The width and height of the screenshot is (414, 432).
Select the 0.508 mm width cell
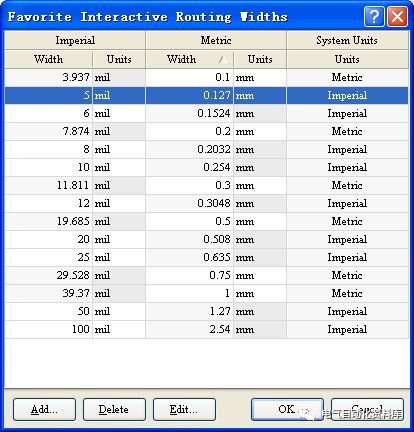point(189,239)
